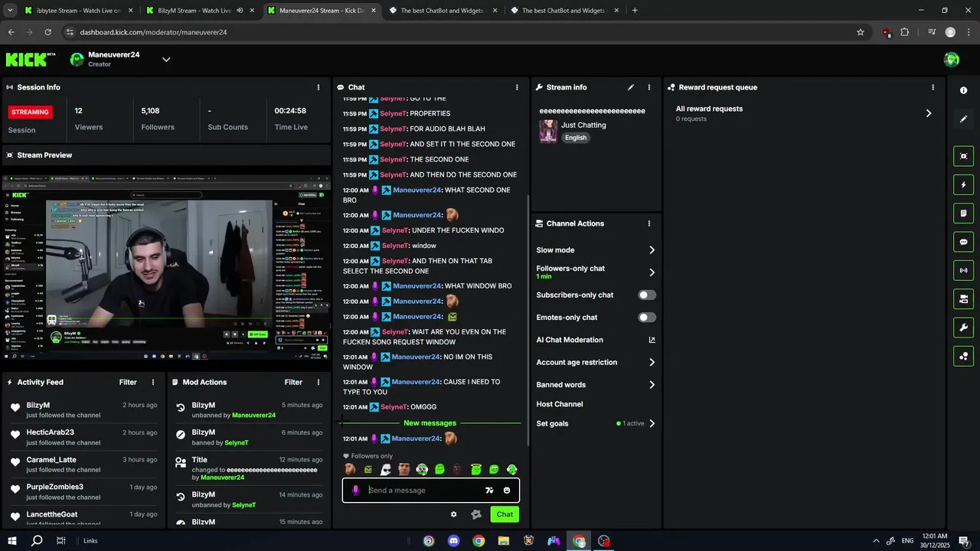Screen dimensions: 980x551
Task: Open Stream info three-dot menu
Action: (x=649, y=87)
